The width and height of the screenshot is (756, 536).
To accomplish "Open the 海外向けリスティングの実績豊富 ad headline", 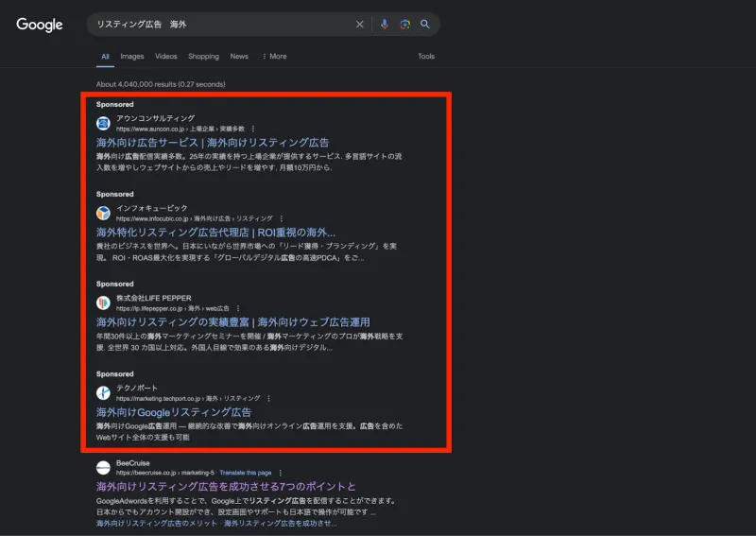I will [232, 322].
